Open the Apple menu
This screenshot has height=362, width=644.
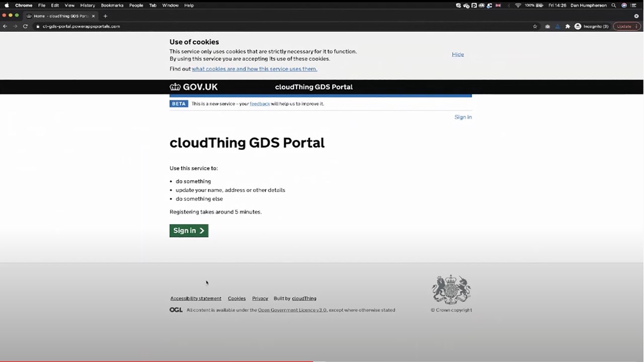click(x=7, y=5)
